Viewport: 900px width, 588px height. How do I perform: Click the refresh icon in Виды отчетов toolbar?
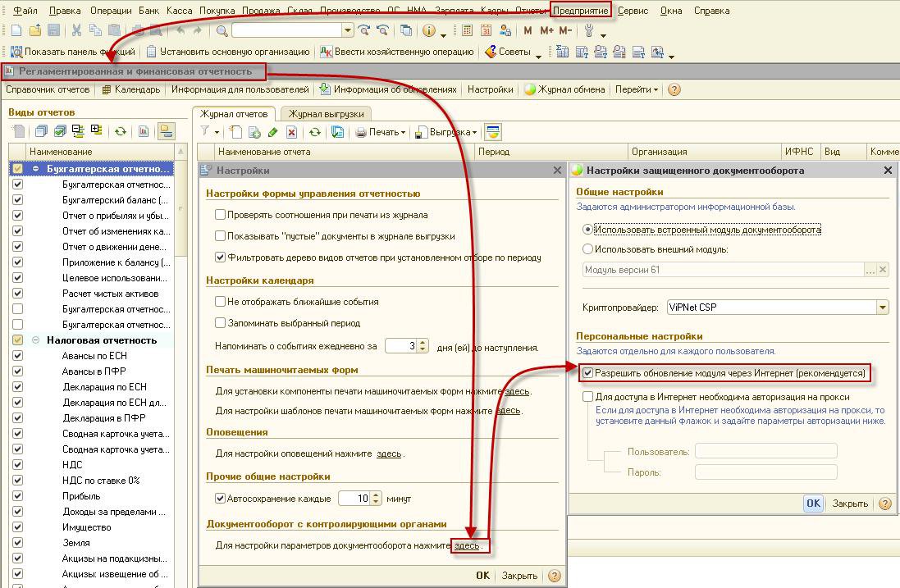pos(120,131)
